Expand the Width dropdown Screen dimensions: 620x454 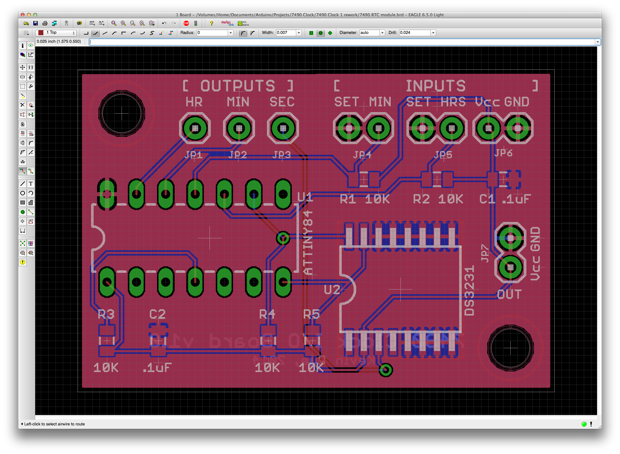[299, 33]
